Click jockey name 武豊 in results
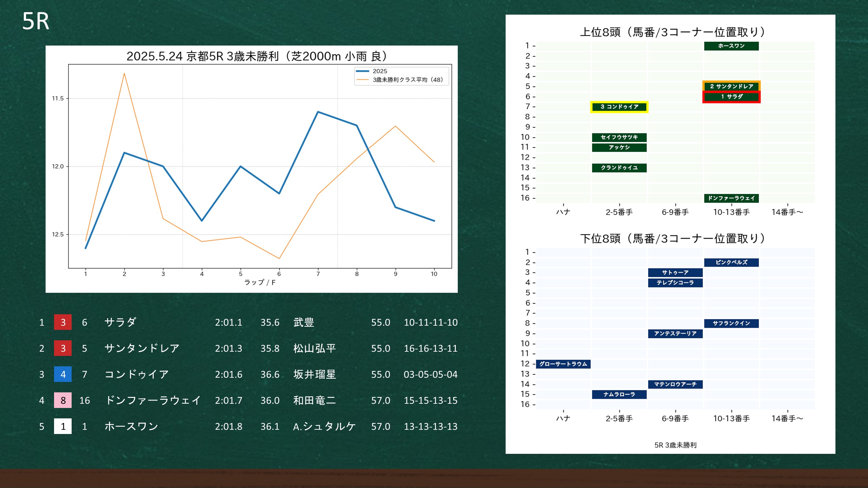 click(303, 322)
